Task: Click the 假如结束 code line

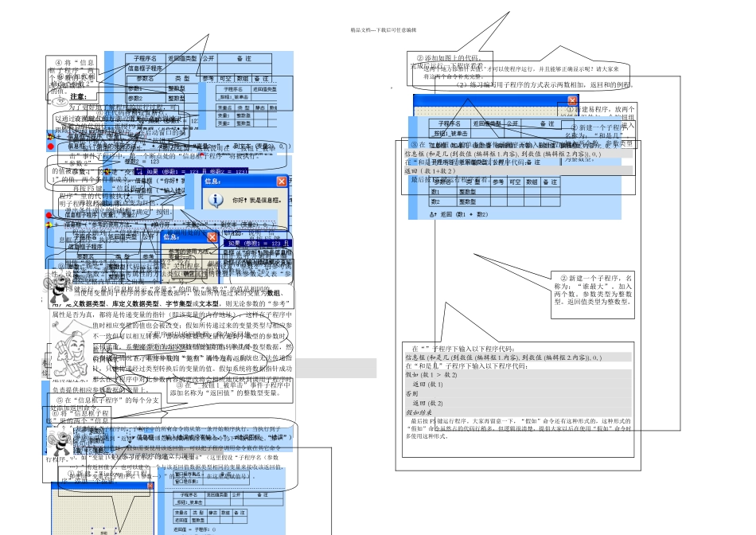Action: pyautogui.click(x=419, y=412)
